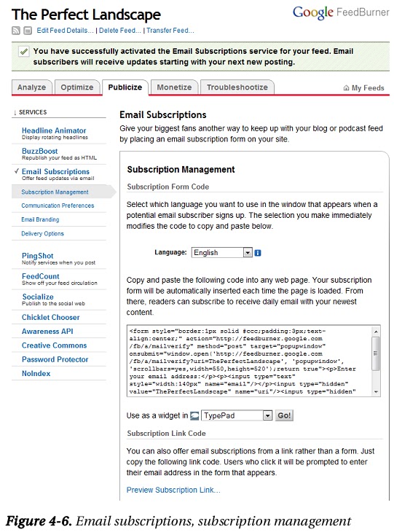The width and height of the screenshot is (394, 532).
Task: Open the Troubleshootize tab
Action: point(237,87)
